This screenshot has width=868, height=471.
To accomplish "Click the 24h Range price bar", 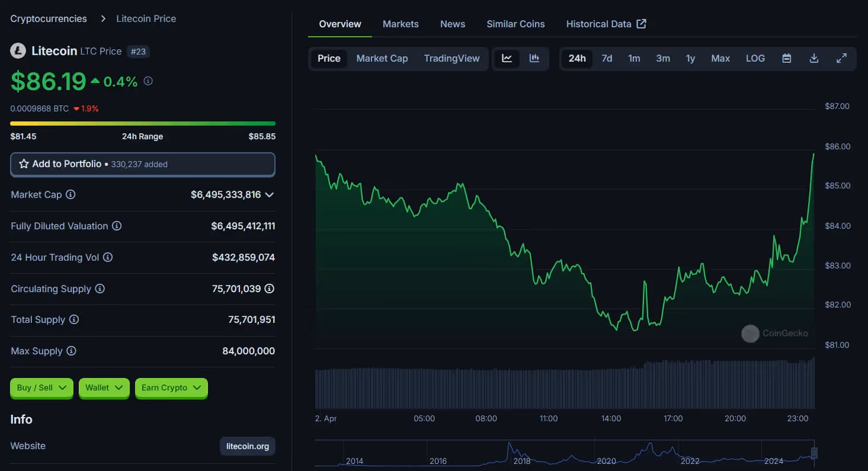I will point(143,123).
